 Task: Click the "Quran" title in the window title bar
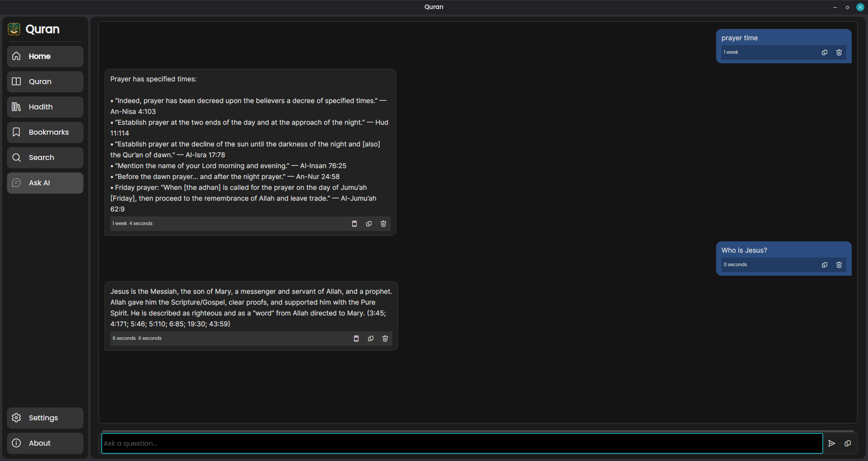click(434, 7)
